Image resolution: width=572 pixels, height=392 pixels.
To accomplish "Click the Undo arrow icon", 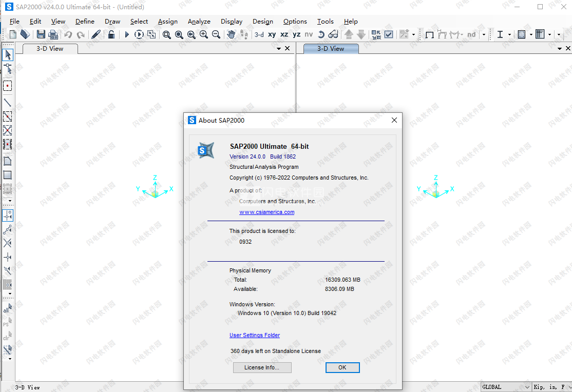I will (68, 34).
